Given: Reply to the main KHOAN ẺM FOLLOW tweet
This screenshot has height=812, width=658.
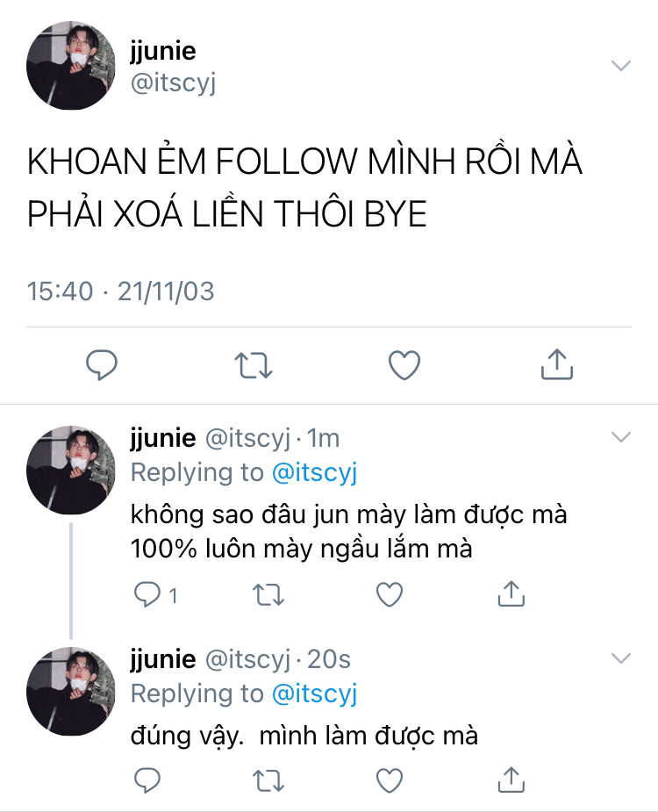Looking at the screenshot, I should (x=102, y=365).
